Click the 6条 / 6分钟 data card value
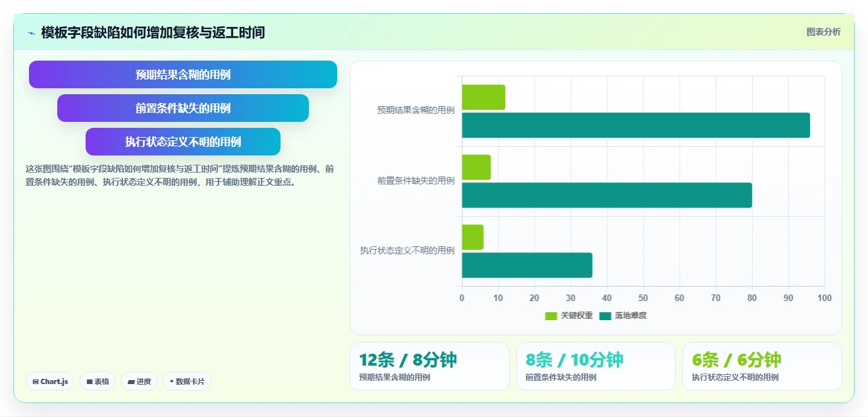 [736, 360]
